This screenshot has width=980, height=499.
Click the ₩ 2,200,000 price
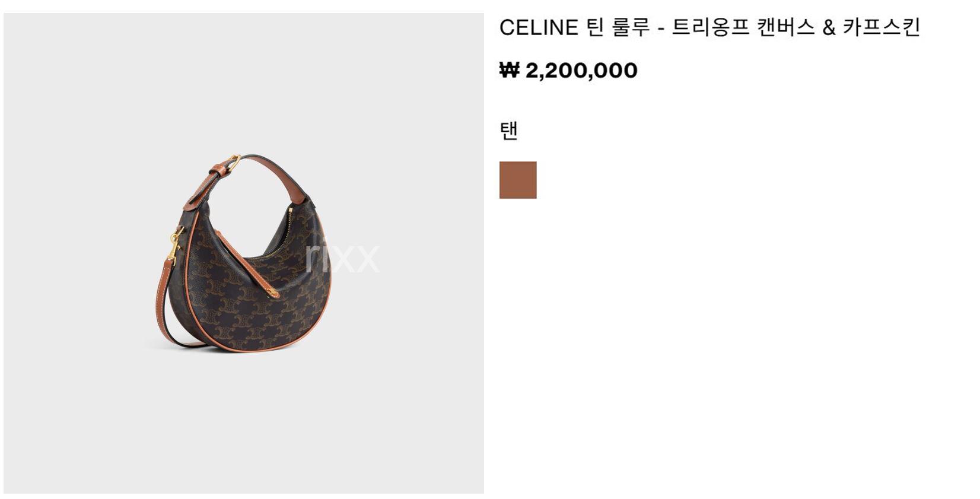[568, 70]
